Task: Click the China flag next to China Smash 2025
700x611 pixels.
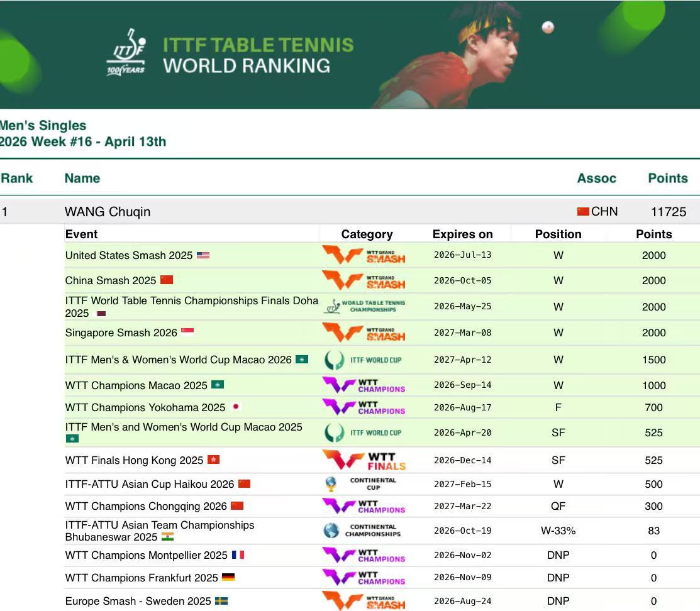Action: (167, 280)
